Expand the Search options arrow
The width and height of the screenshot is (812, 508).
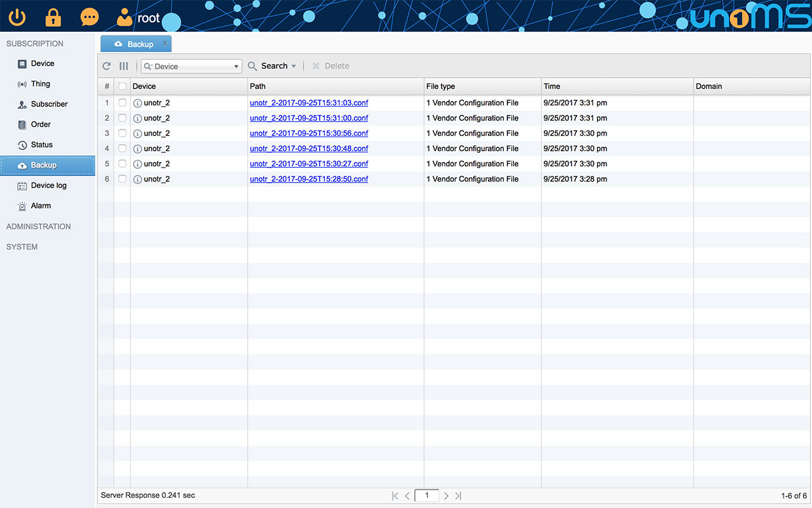coord(294,66)
